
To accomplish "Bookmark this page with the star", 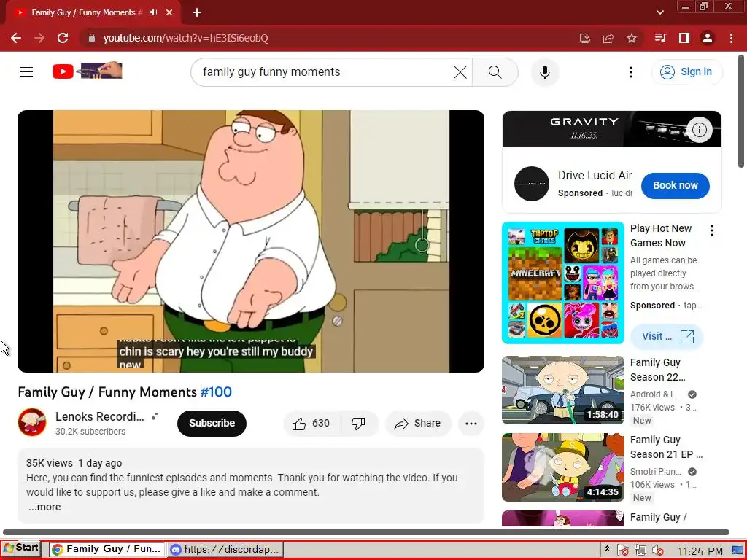I will click(632, 38).
